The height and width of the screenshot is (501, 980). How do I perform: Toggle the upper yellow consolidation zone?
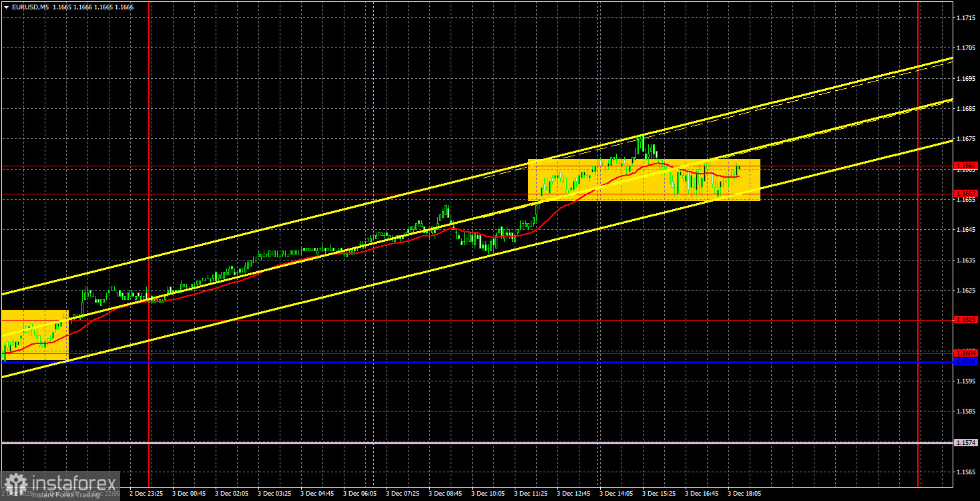tap(644, 178)
